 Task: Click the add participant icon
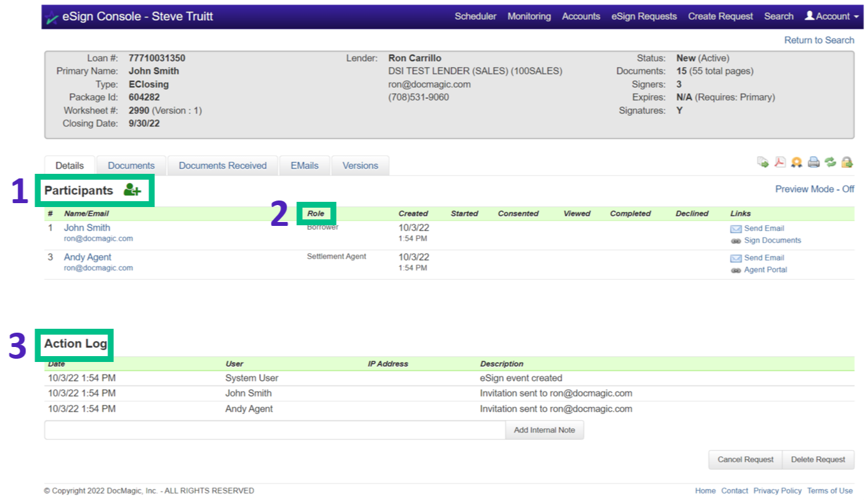tap(132, 190)
